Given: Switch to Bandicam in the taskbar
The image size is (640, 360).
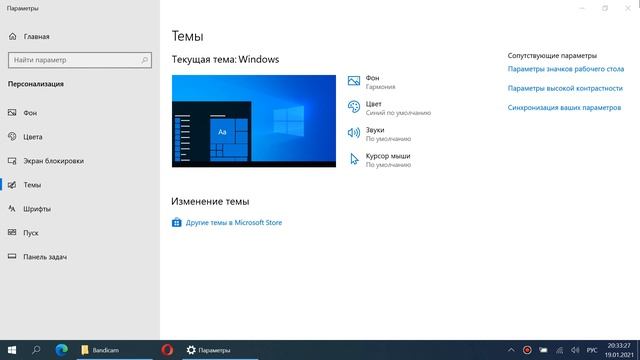Looking at the screenshot, I should (x=115, y=350).
